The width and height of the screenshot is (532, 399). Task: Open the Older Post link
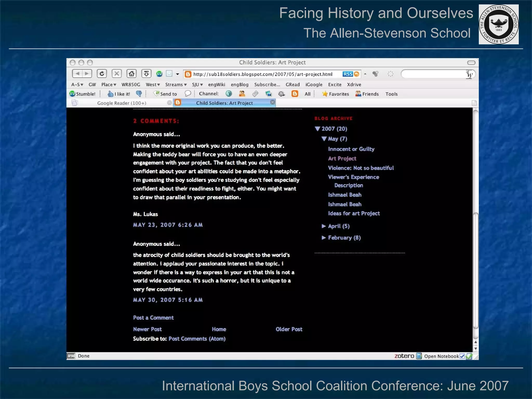click(x=289, y=329)
